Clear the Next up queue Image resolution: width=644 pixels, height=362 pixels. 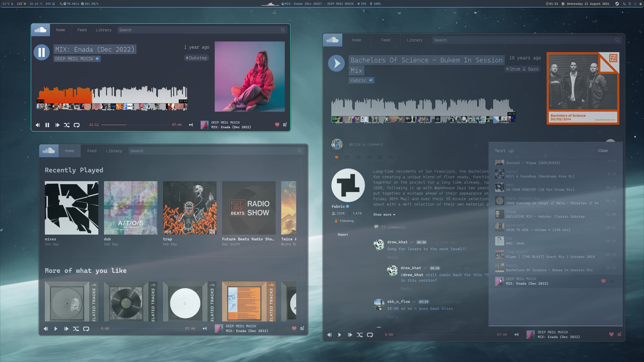coord(603,151)
